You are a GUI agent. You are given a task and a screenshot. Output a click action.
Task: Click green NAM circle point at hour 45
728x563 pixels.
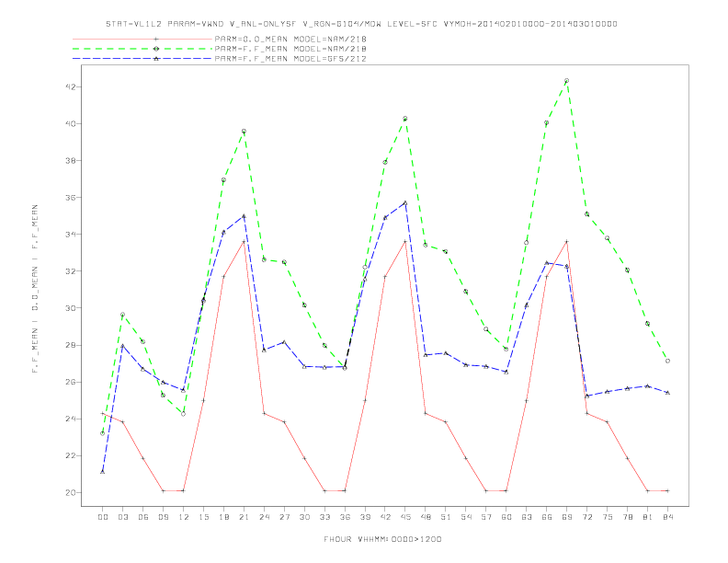(x=405, y=119)
